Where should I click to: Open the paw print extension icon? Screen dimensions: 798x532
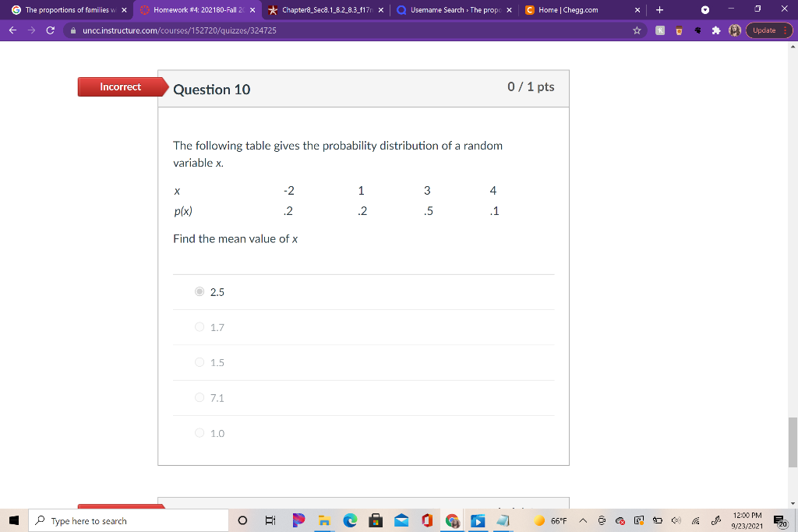tap(697, 30)
